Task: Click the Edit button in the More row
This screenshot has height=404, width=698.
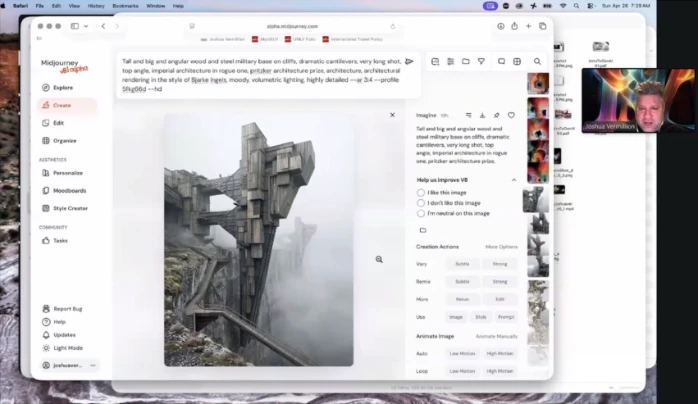Action: click(x=500, y=299)
